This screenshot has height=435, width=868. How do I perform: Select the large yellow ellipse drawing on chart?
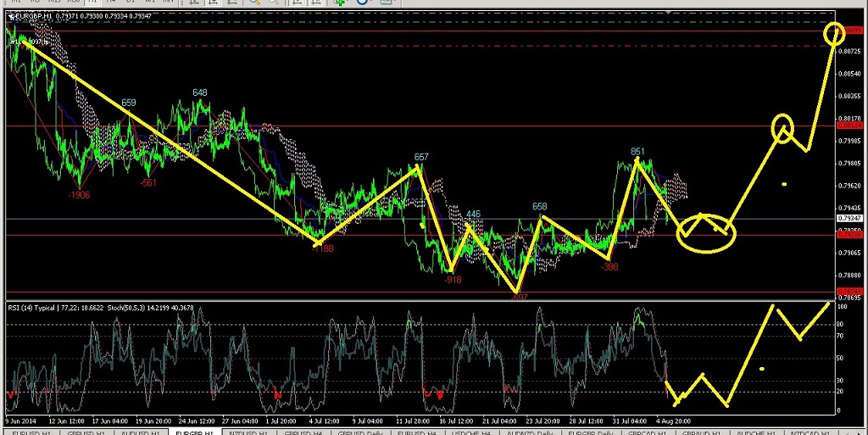coord(707,231)
